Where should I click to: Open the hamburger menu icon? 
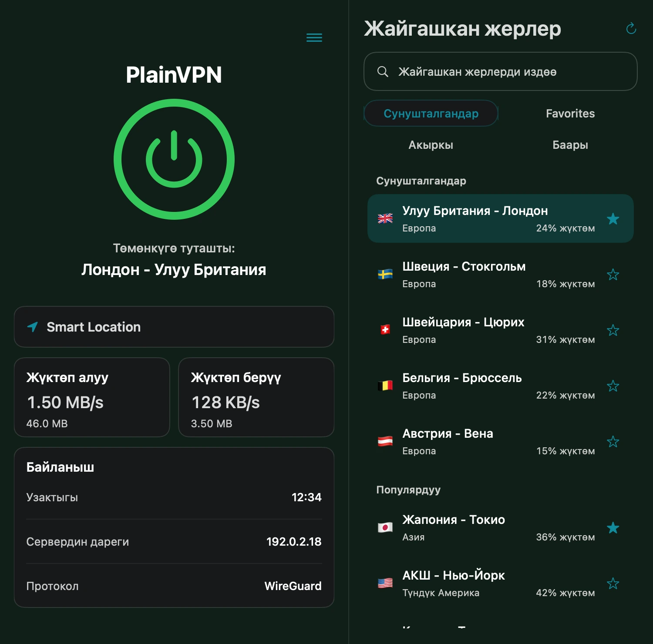(x=314, y=38)
